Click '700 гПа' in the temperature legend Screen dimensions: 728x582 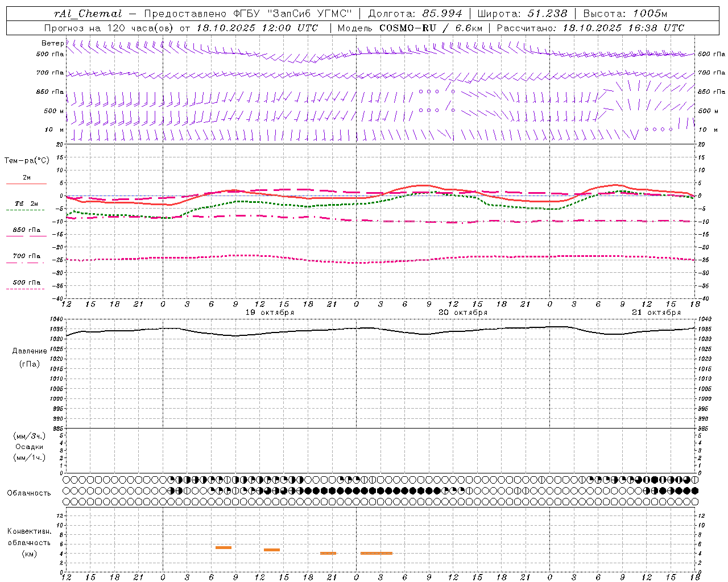(x=27, y=256)
